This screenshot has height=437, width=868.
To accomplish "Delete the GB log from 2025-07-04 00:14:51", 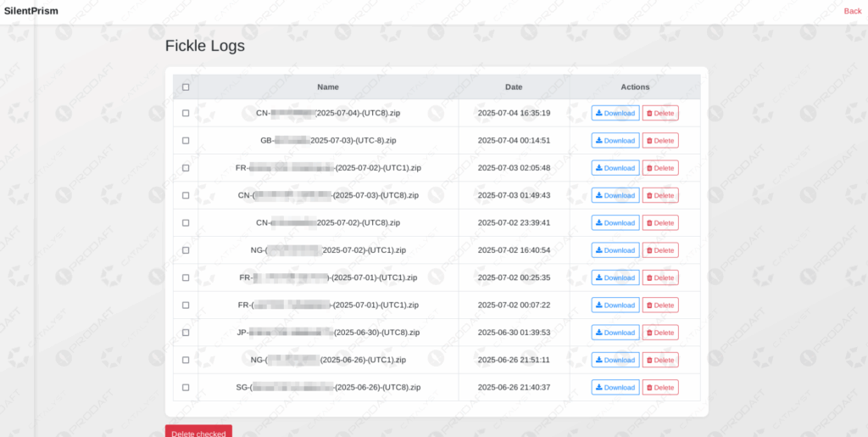I will pos(659,141).
